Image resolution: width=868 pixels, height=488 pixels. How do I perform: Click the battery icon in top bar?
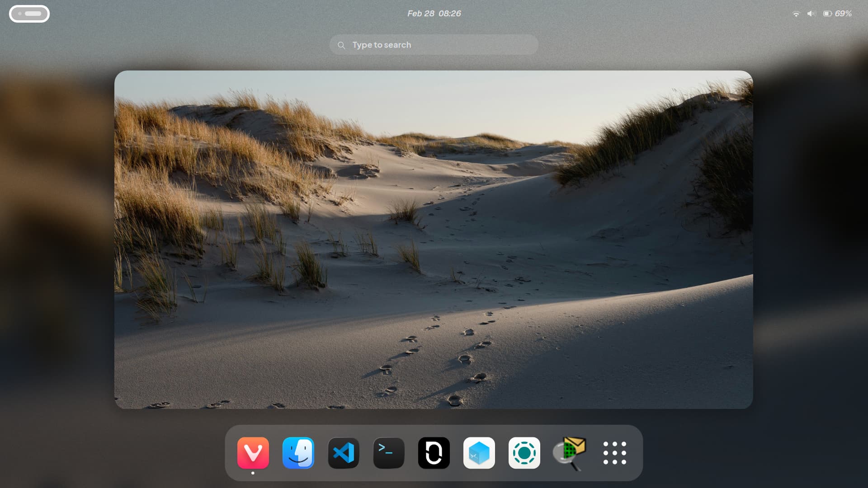pos(827,14)
